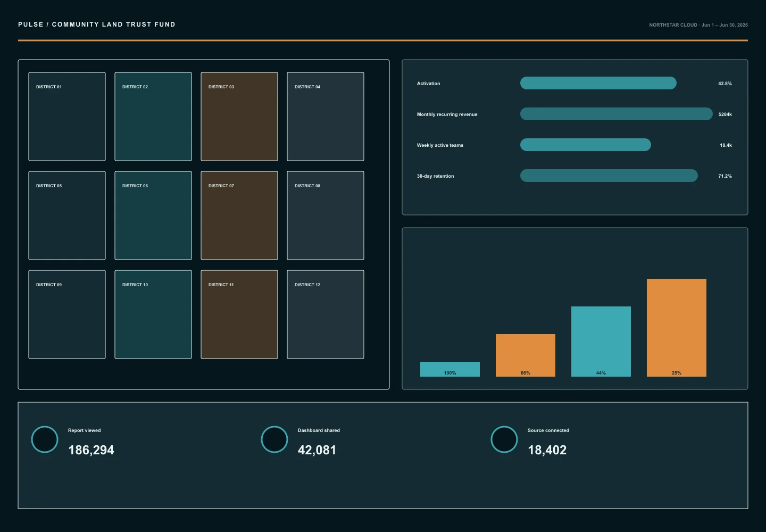Select the Weekly active teams bar
This screenshot has height=532, width=766.
coord(586,145)
